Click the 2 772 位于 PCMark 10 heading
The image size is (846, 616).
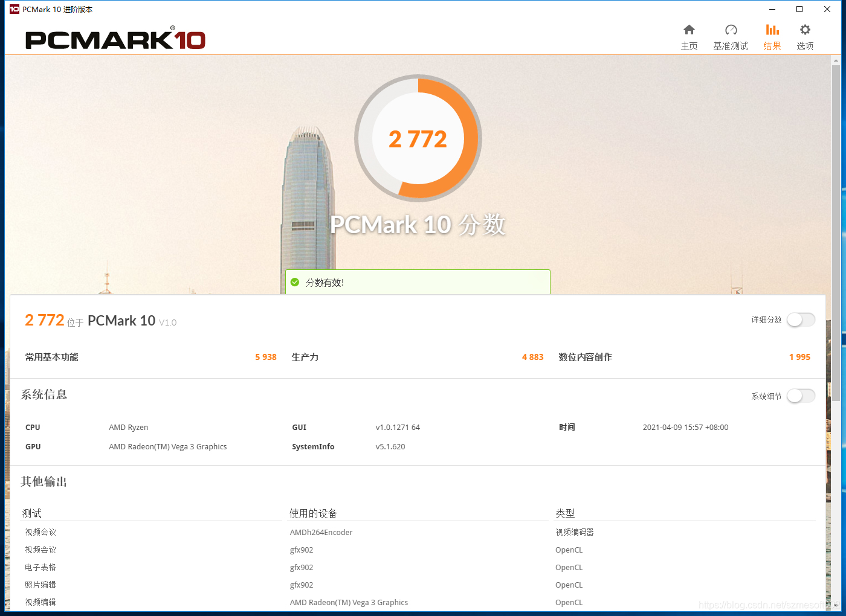pos(100,320)
